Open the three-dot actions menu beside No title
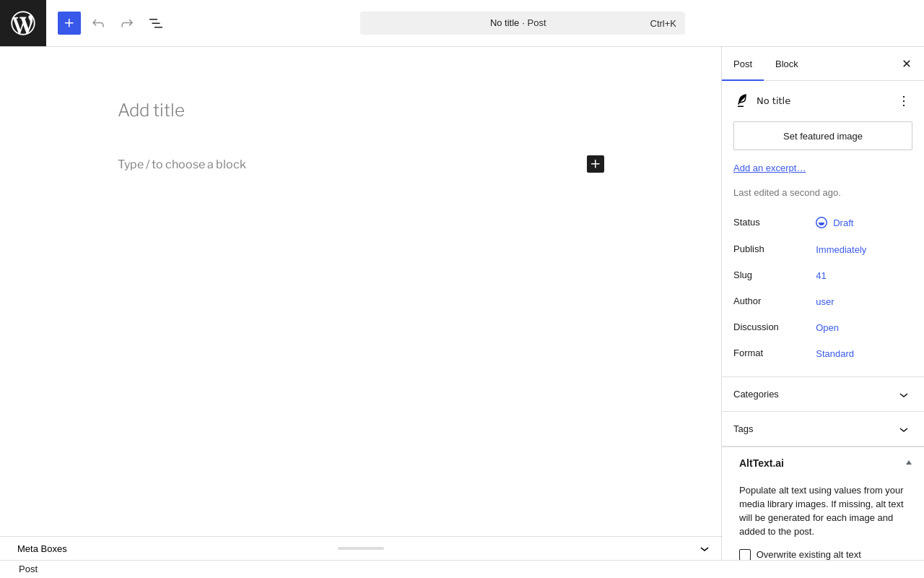This screenshot has width=924, height=578. (x=904, y=101)
